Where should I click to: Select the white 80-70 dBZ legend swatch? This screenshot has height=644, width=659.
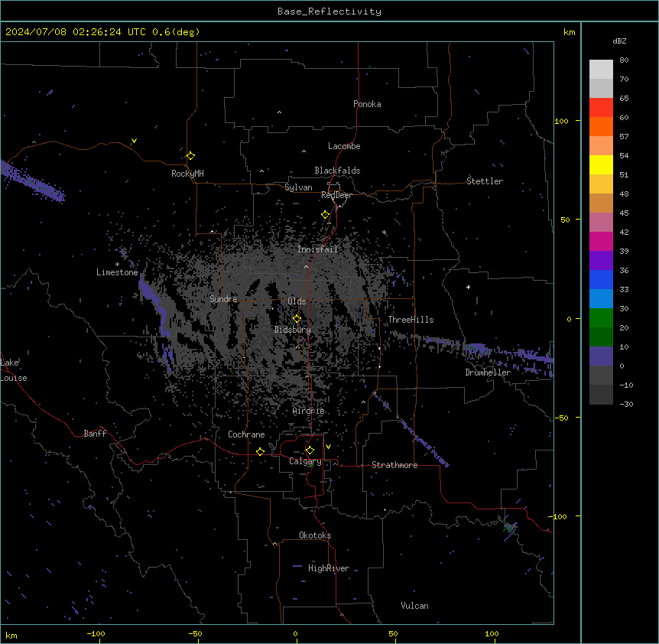pyautogui.click(x=601, y=70)
